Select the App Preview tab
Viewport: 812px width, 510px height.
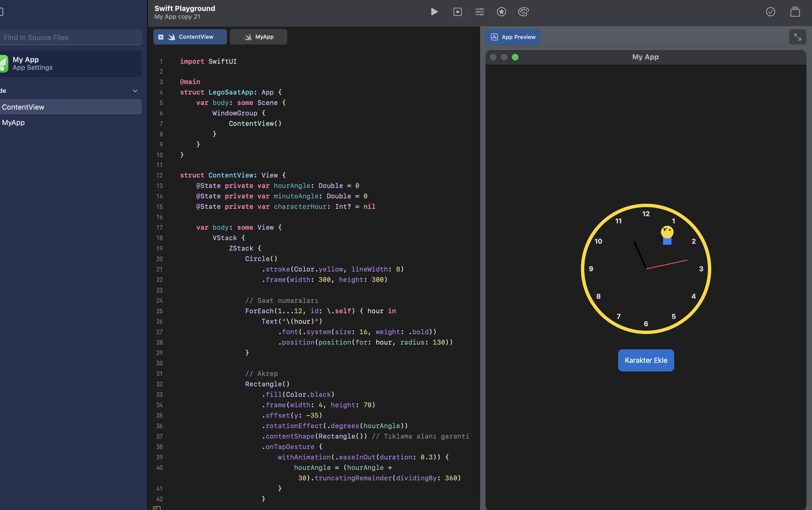(513, 37)
